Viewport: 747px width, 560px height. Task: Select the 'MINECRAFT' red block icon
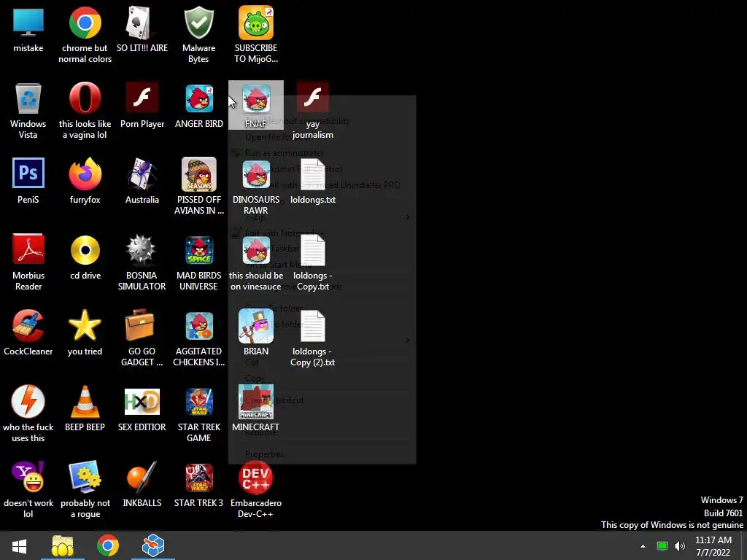pos(256,402)
